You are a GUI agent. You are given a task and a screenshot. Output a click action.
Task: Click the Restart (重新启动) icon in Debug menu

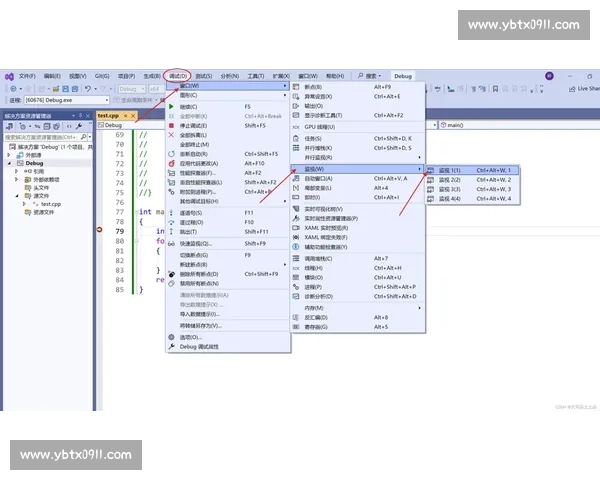[x=171, y=153]
